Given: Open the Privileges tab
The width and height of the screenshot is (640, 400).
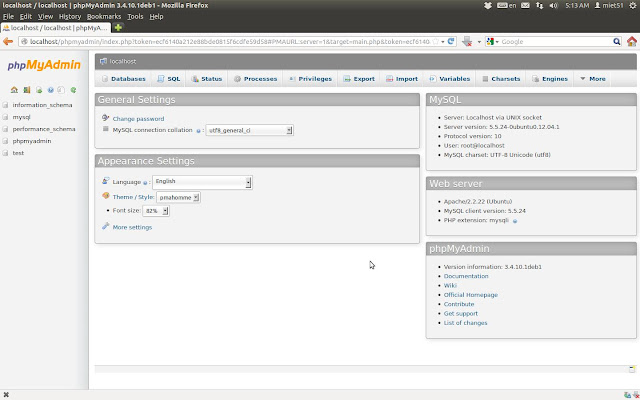Looking at the screenshot, I should [310, 79].
